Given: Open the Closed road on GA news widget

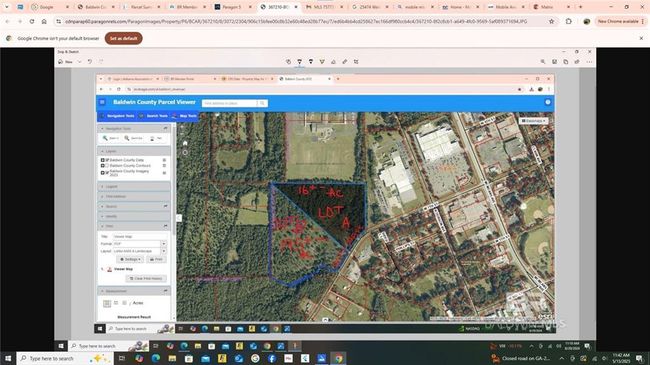Looking at the screenshot, I should [x=521, y=358].
